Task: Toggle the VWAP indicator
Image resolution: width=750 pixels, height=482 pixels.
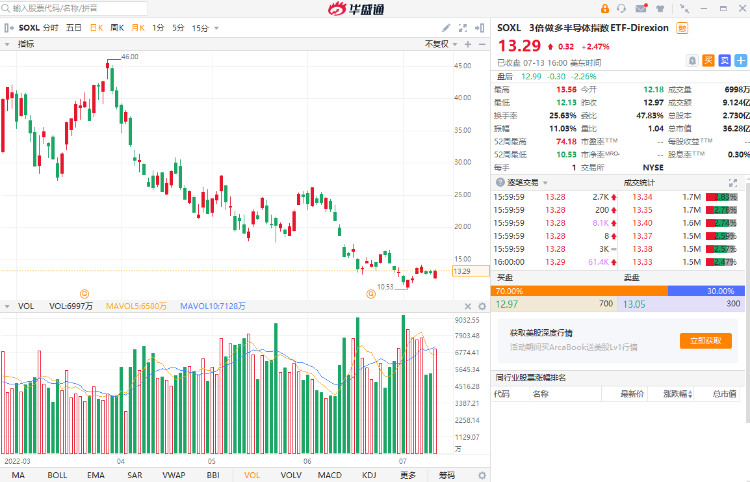Action: [174, 475]
